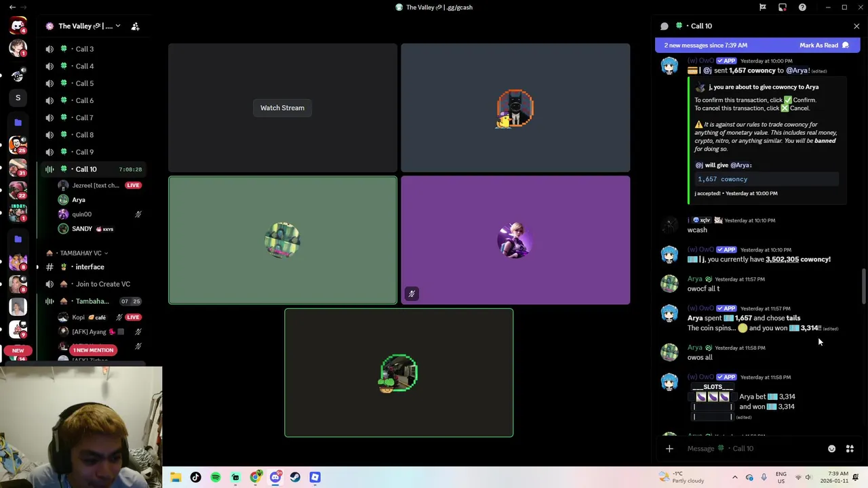Join the Call 4 voice channel
The image size is (868, 488).
coord(92,66)
